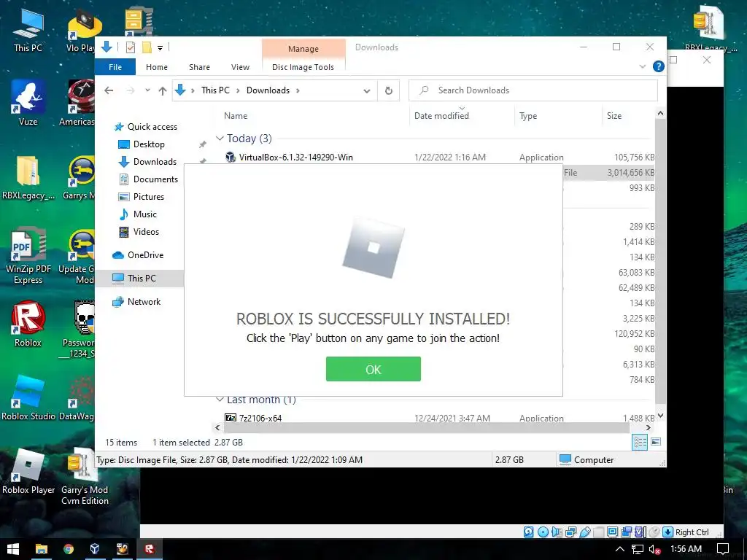Click VirtualBox mouse integration status icon
747x560 pixels.
(654, 532)
